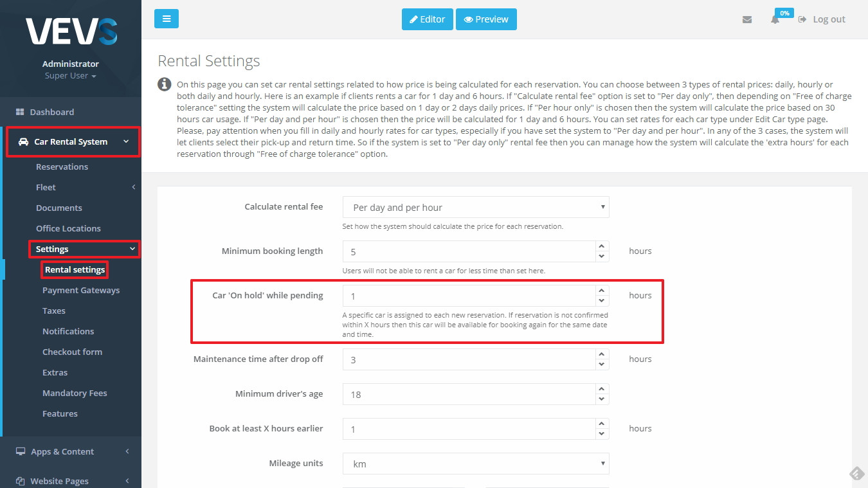Decrease Car 'On hold' hours value

[602, 301]
